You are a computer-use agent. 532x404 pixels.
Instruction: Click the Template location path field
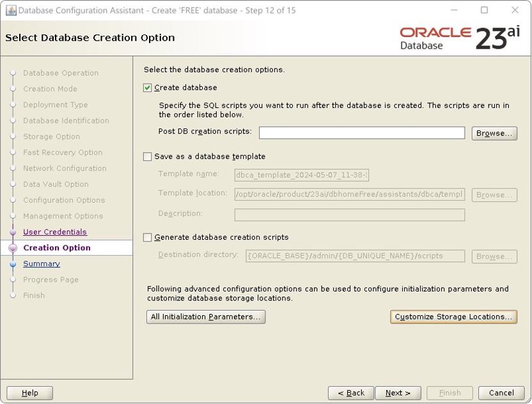[x=349, y=194]
